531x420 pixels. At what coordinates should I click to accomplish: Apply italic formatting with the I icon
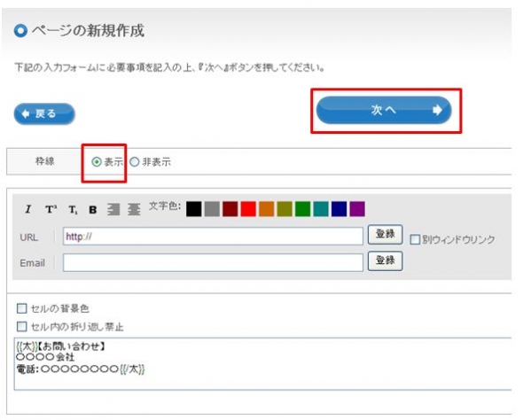[28, 209]
